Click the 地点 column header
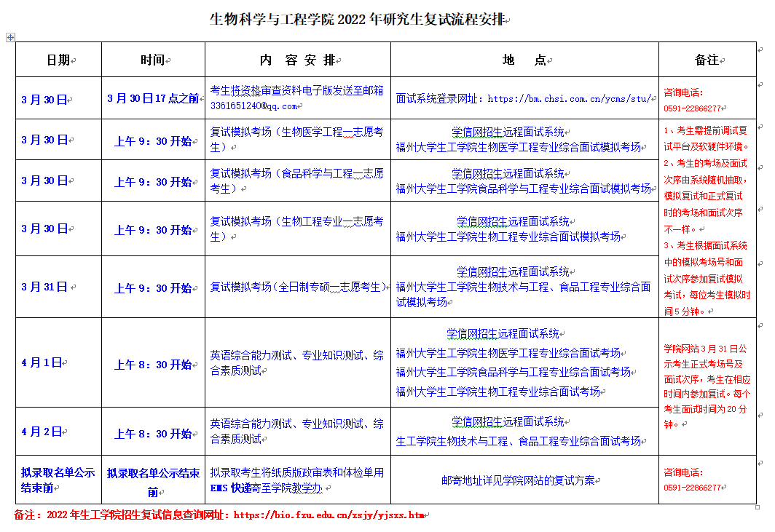 tap(524, 60)
